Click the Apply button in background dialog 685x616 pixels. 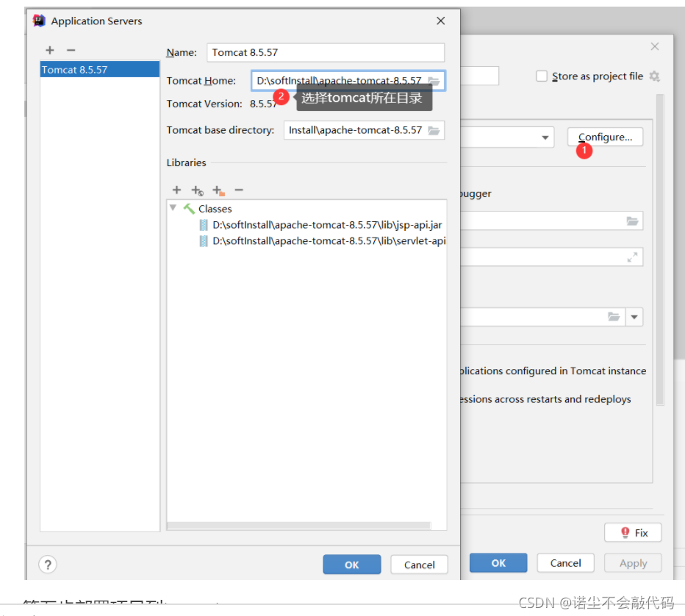click(633, 562)
